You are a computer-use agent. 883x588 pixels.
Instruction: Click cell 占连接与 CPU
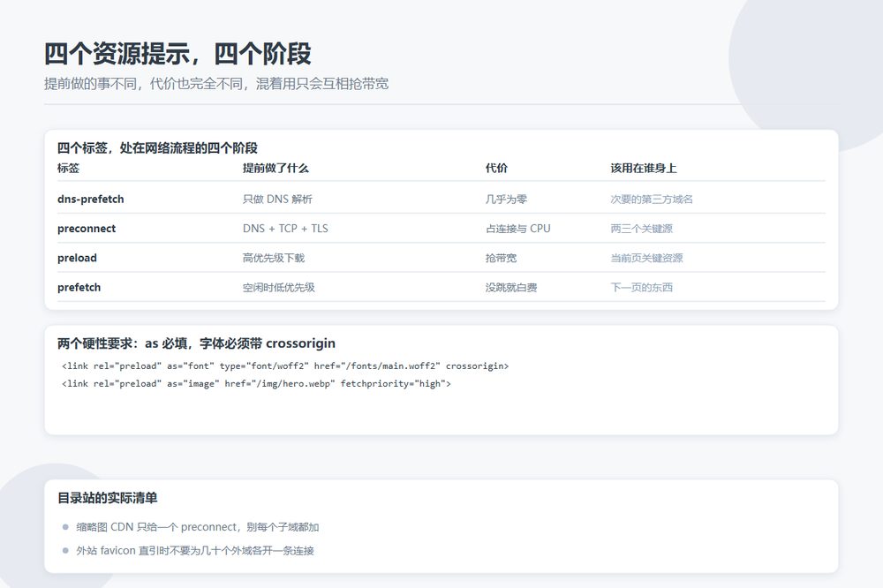(518, 228)
